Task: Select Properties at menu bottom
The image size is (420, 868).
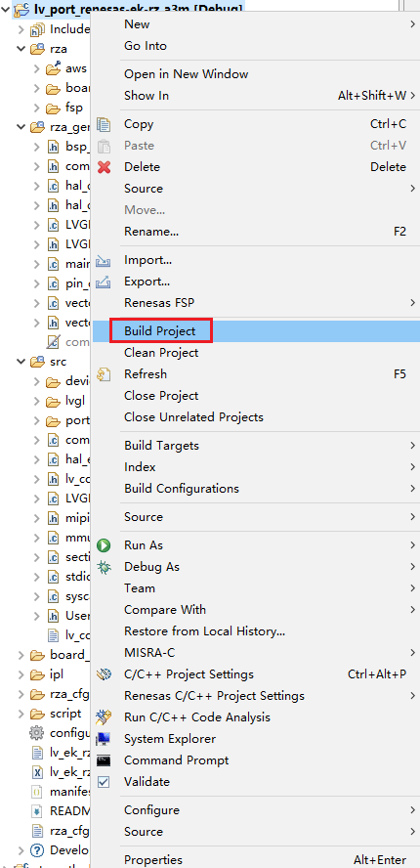Action: [x=153, y=860]
